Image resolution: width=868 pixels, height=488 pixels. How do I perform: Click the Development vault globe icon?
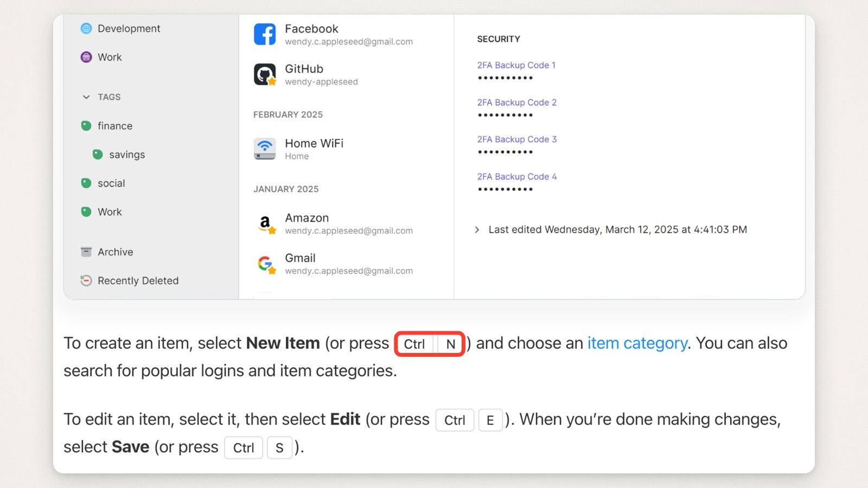tap(86, 28)
